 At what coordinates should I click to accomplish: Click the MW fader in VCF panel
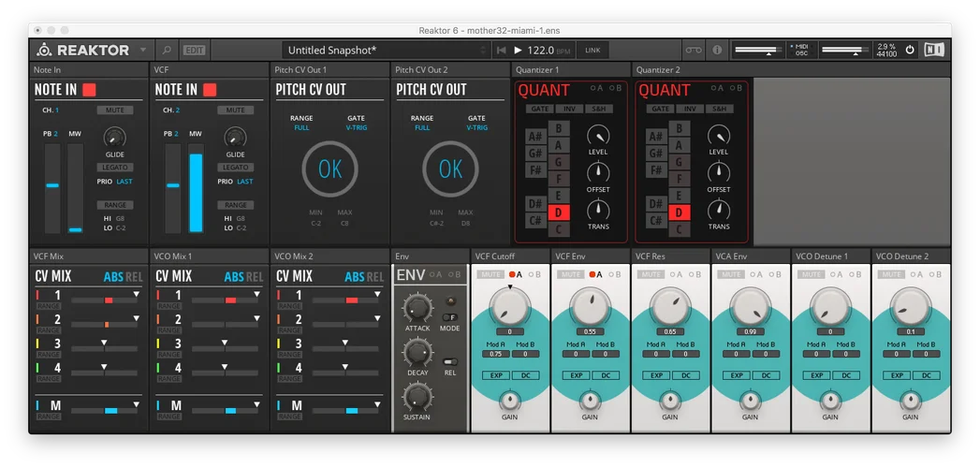tap(197, 188)
